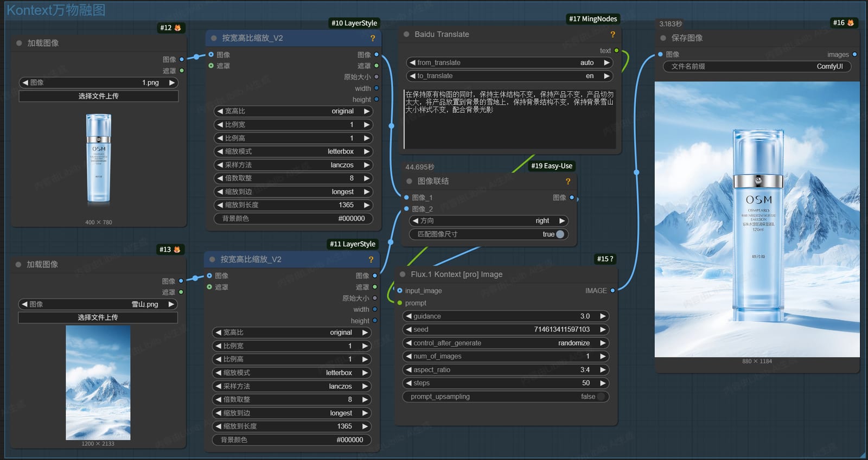Select the blue bottle preview thumbnail in node #12
Screen dimensions: 868x460
[x=99, y=159]
